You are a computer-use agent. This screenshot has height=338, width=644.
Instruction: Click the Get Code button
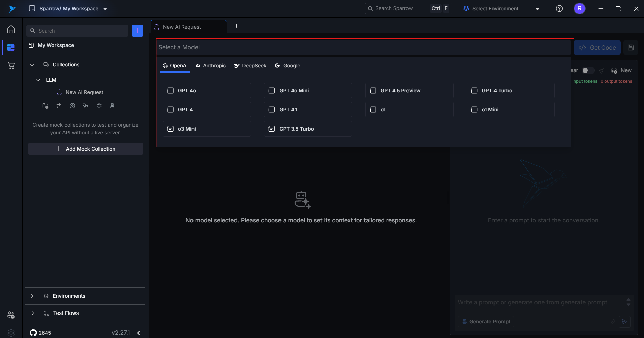(597, 48)
